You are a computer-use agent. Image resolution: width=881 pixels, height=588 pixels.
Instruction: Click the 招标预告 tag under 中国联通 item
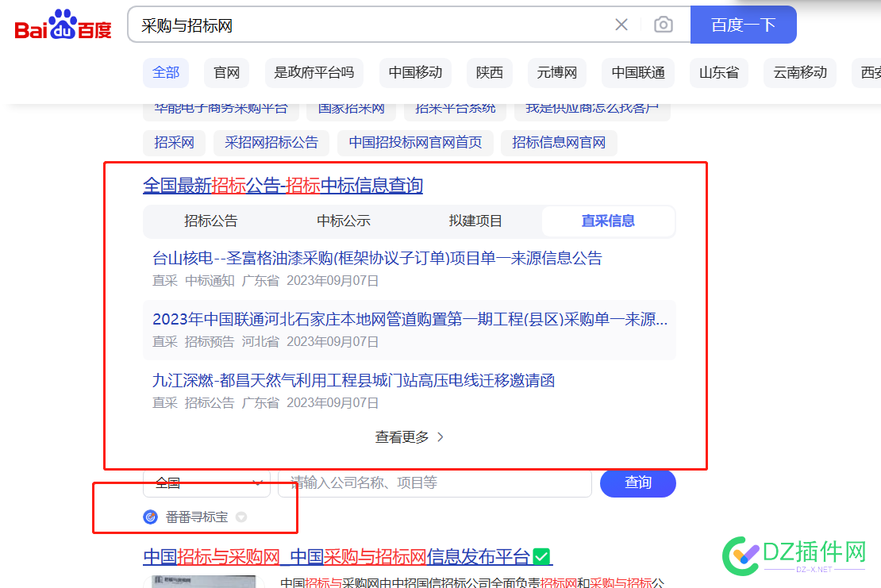tap(209, 342)
